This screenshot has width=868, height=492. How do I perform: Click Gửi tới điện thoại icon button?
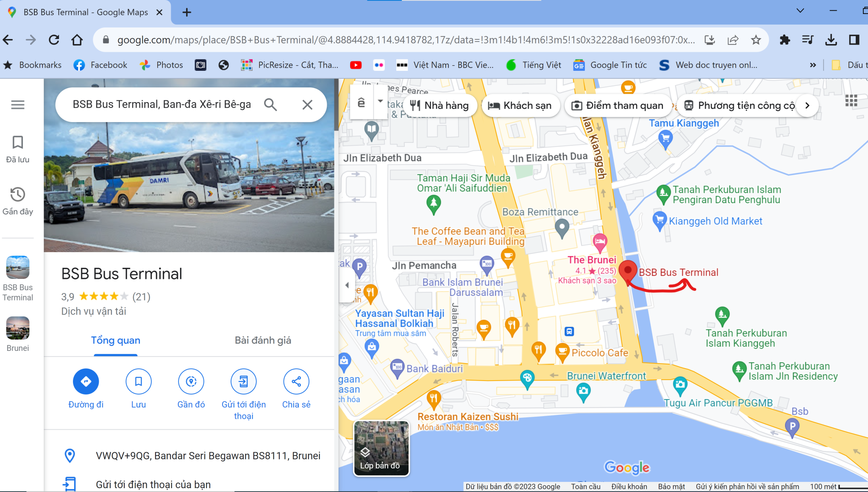click(243, 381)
